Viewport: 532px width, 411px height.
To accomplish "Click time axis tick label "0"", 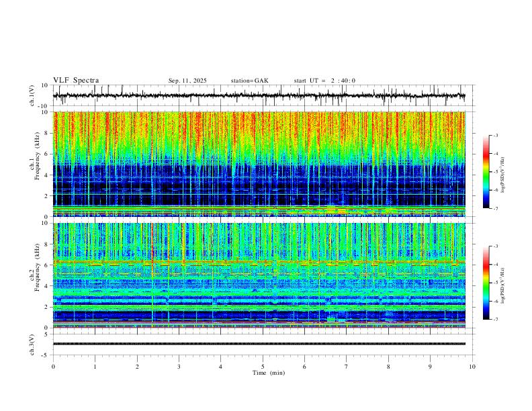I will (53, 367).
